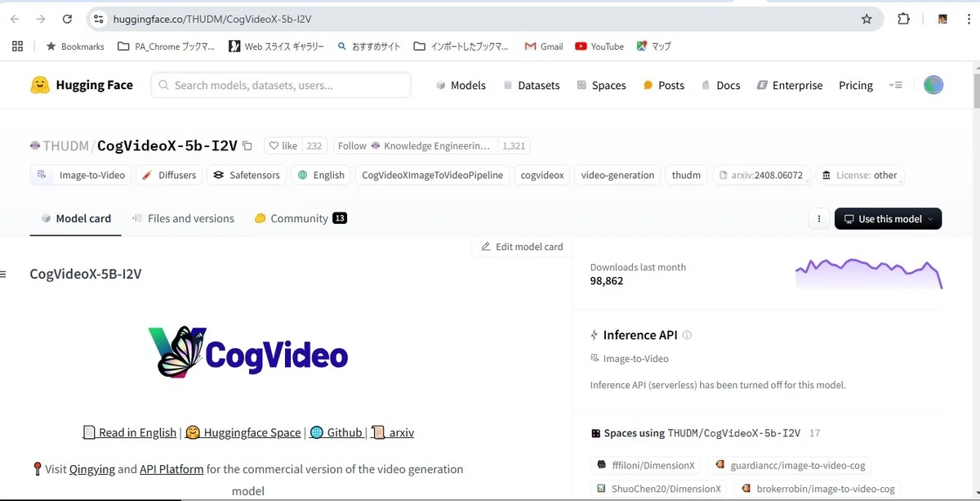This screenshot has width=980, height=501.
Task: Follow Knowledge Engineering organization
Action: pos(416,146)
